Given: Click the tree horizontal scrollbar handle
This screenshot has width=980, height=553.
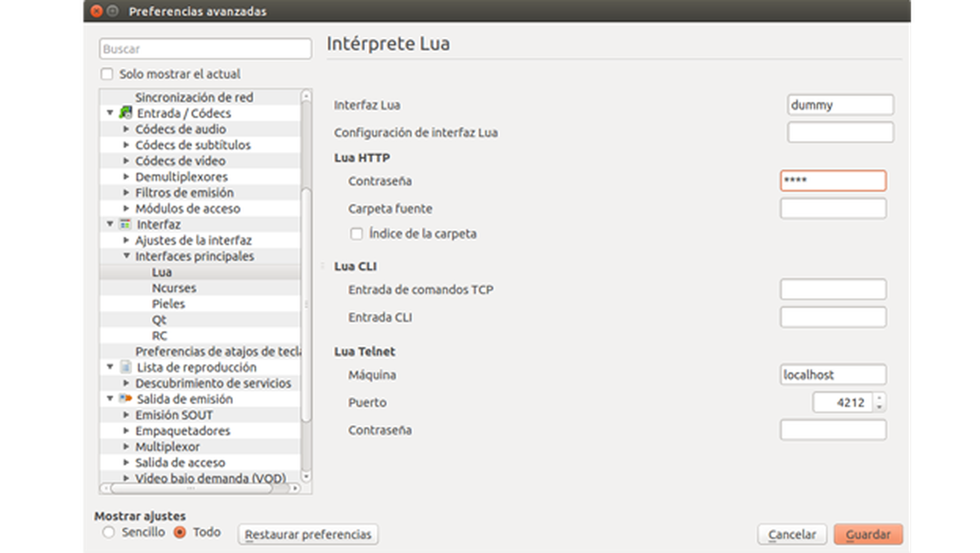Looking at the screenshot, I should click(191, 488).
